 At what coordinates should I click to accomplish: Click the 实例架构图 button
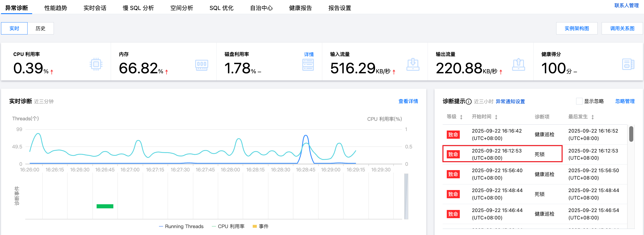tap(577, 28)
